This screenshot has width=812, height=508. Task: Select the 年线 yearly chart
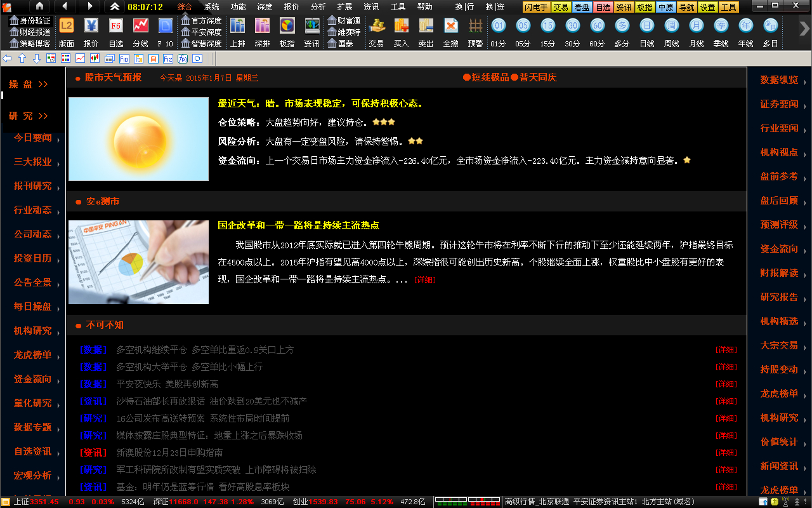coord(746,32)
